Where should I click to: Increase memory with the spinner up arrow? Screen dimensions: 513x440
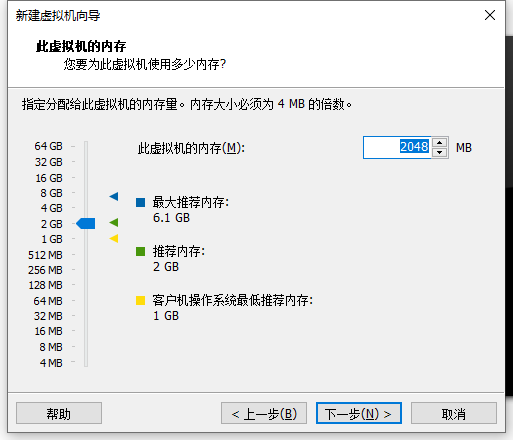[x=440, y=143]
